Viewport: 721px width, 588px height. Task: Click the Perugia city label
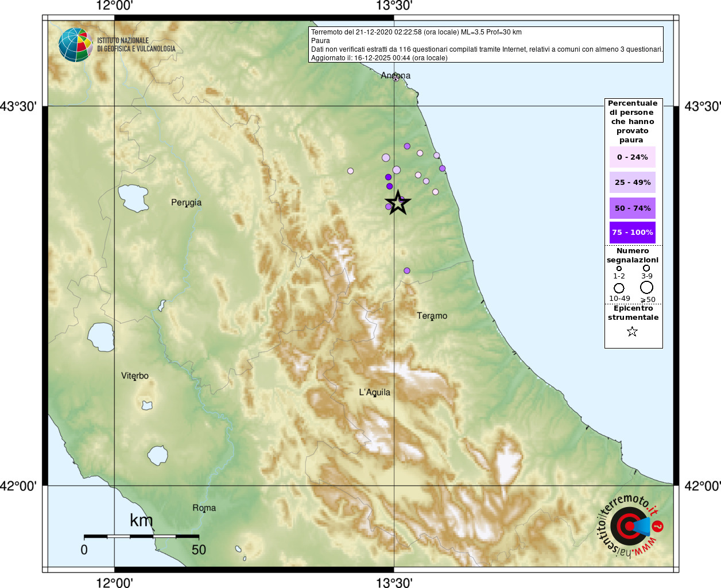click(186, 202)
